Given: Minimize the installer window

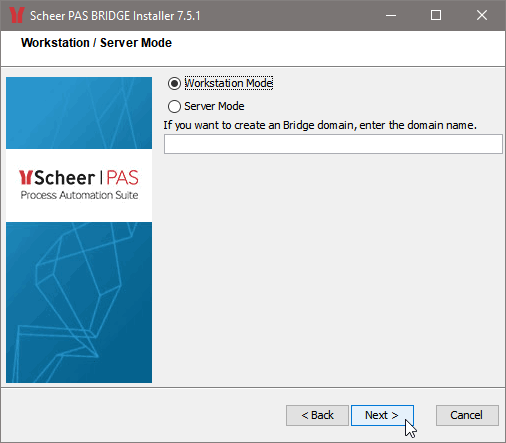Looking at the screenshot, I should 391,15.
